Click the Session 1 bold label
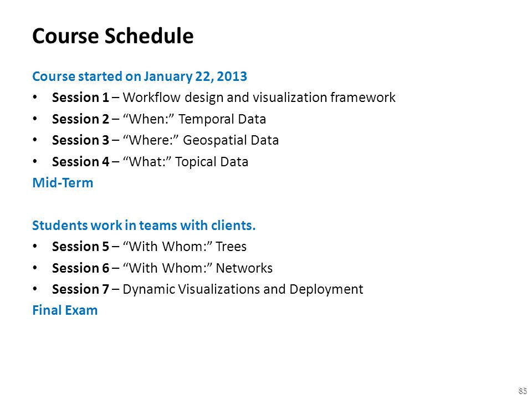532x399 pixels. (80, 98)
